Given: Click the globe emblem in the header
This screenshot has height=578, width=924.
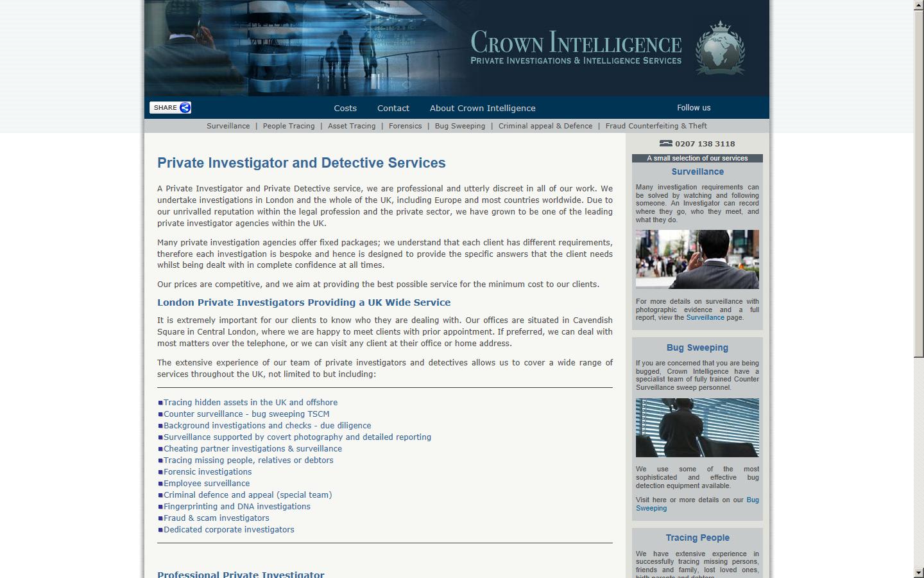Looking at the screenshot, I should [x=720, y=48].
